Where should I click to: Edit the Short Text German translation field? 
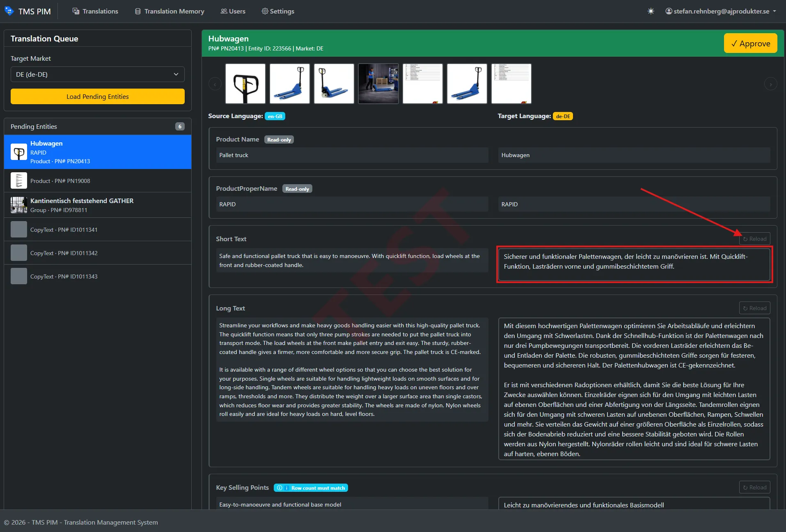634,264
